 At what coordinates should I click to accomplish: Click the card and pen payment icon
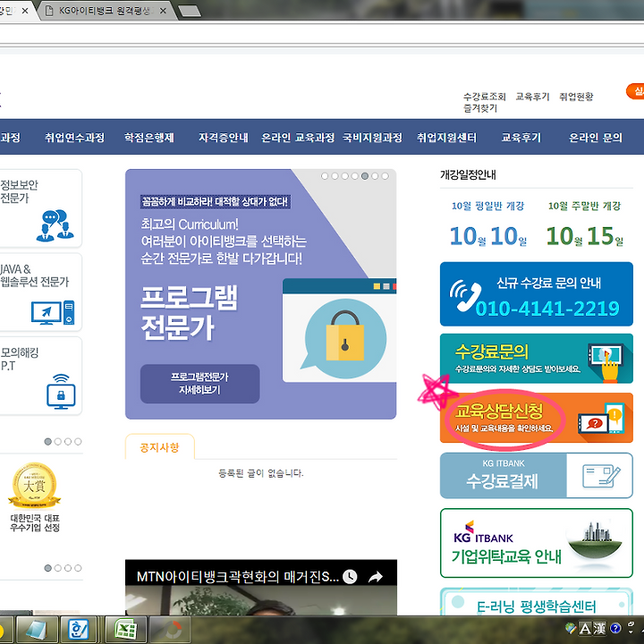coord(601,476)
